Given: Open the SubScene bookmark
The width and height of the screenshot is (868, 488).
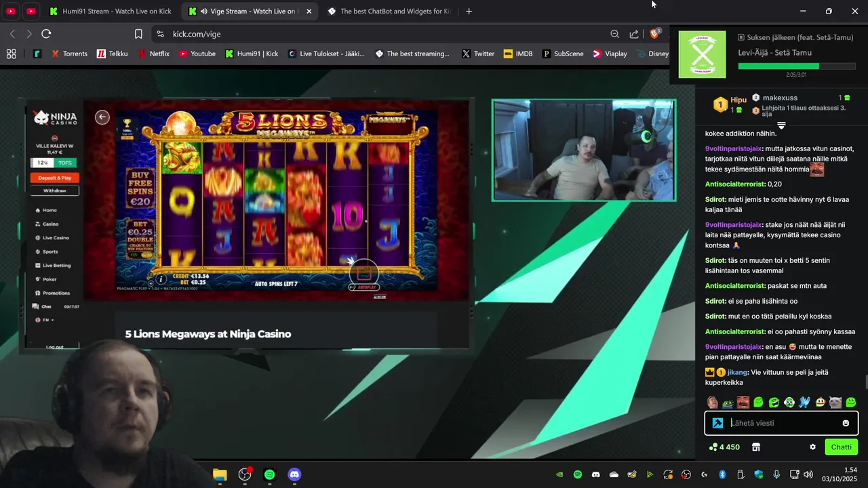Looking at the screenshot, I should pyautogui.click(x=563, y=54).
